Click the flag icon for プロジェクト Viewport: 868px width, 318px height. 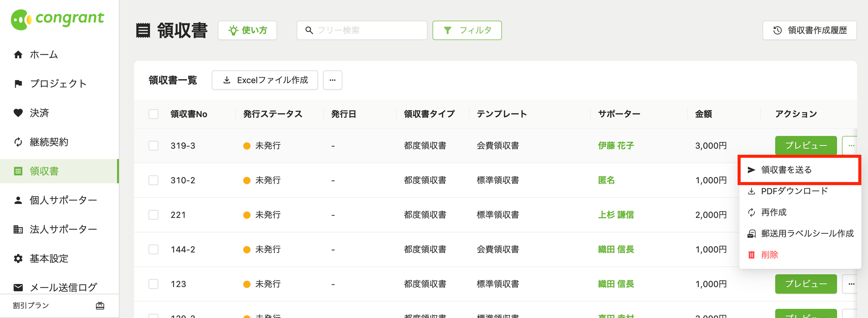pos(18,84)
